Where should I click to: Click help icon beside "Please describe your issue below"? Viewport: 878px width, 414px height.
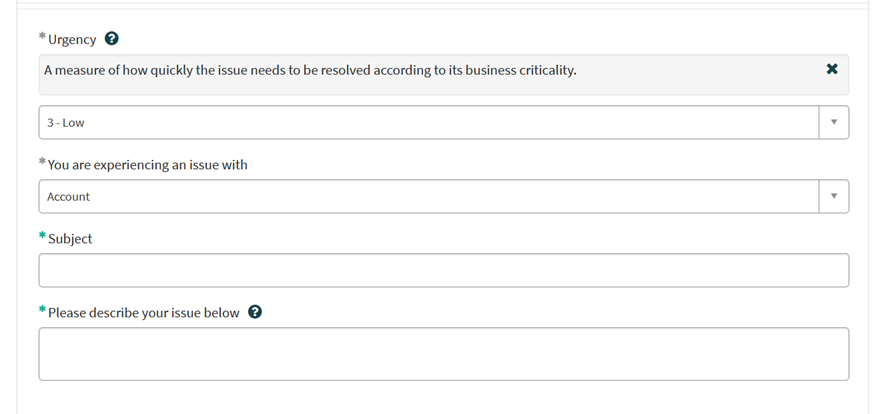click(255, 312)
